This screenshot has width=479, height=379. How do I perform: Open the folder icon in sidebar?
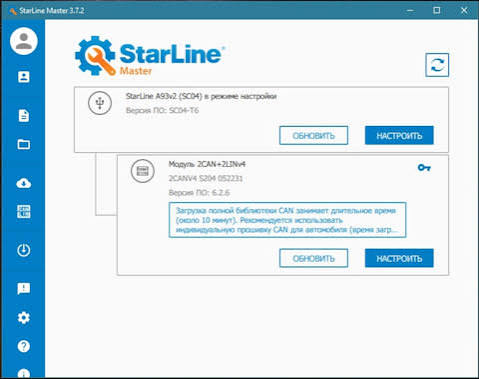[x=24, y=144]
